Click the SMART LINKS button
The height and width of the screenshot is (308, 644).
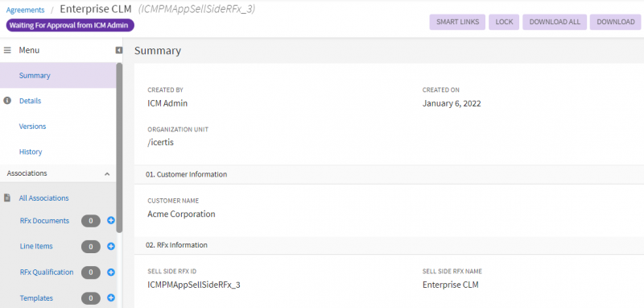[x=457, y=23]
